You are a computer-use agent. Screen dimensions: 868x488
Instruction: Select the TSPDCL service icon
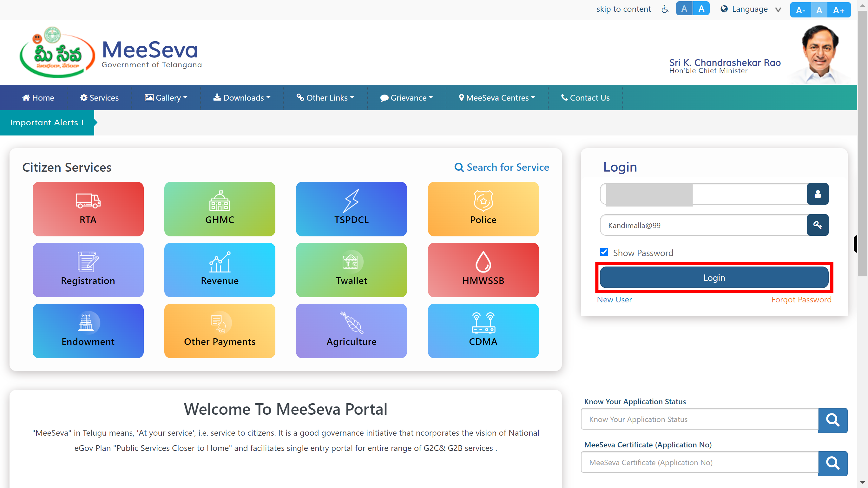351,208
